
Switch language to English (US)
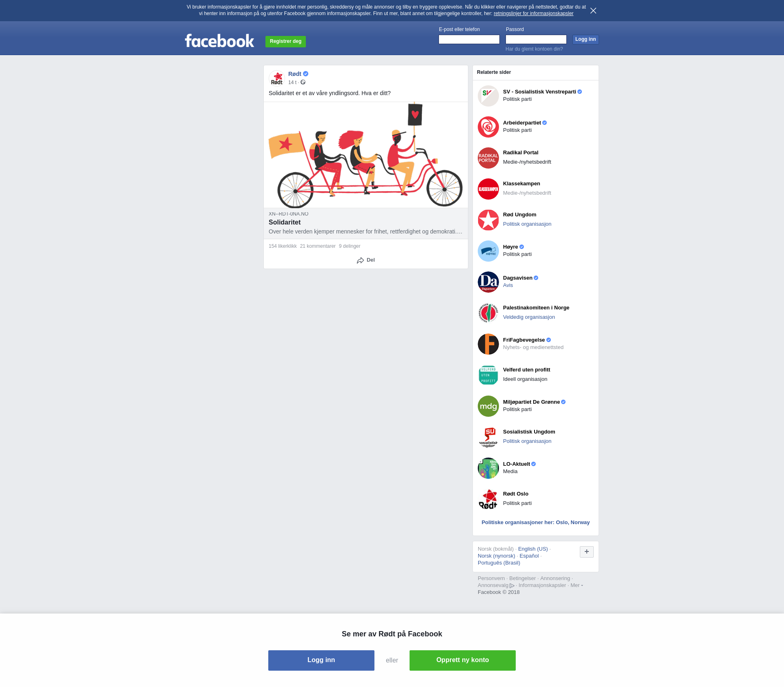coord(533,549)
